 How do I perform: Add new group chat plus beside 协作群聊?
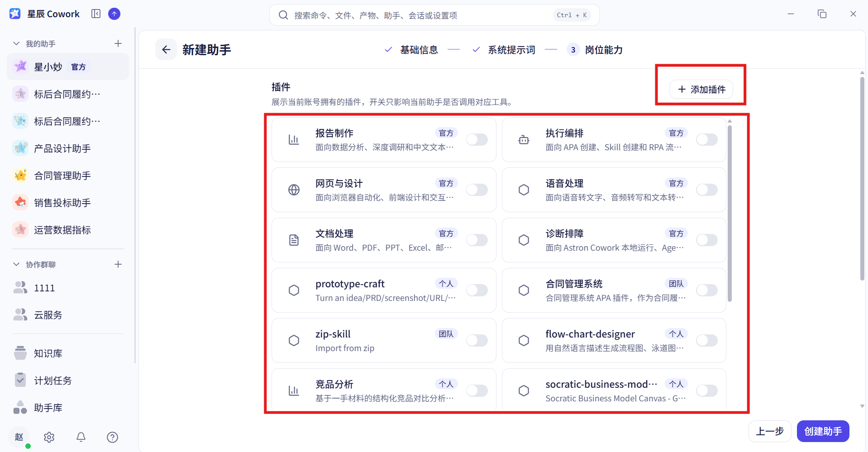tap(118, 264)
